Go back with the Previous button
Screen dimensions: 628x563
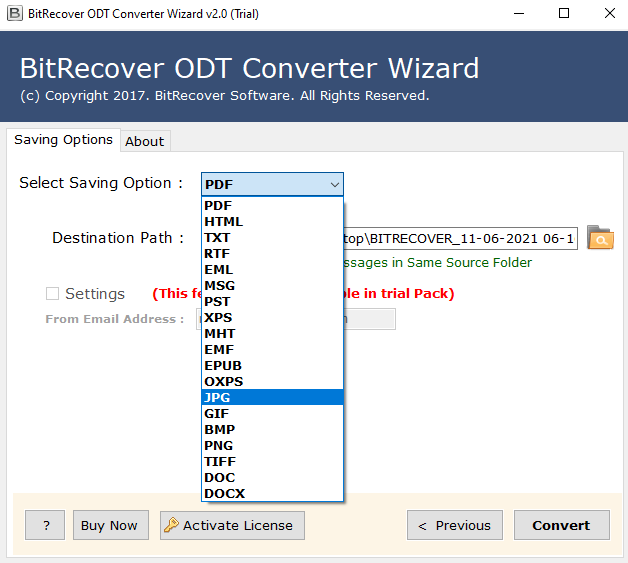[x=455, y=525]
